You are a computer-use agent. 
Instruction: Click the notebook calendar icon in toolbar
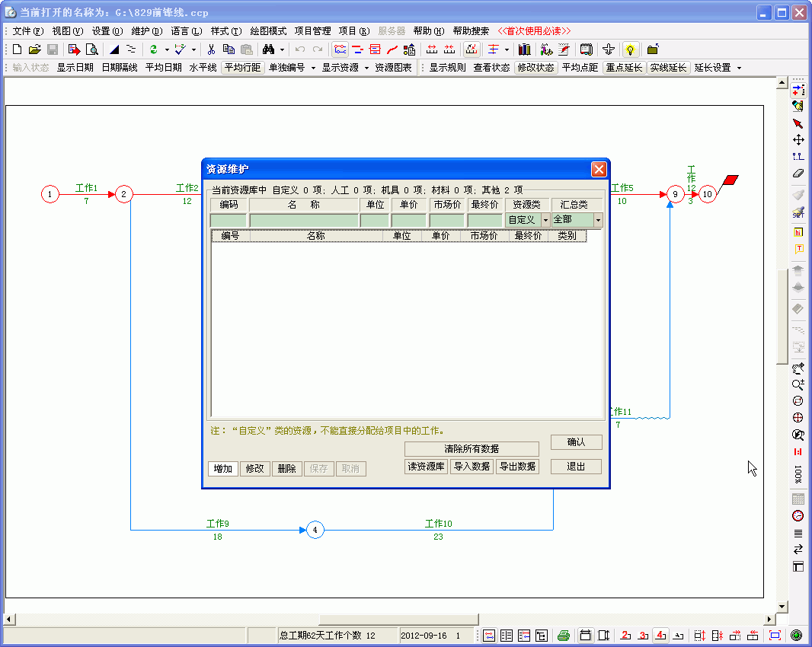point(587,49)
